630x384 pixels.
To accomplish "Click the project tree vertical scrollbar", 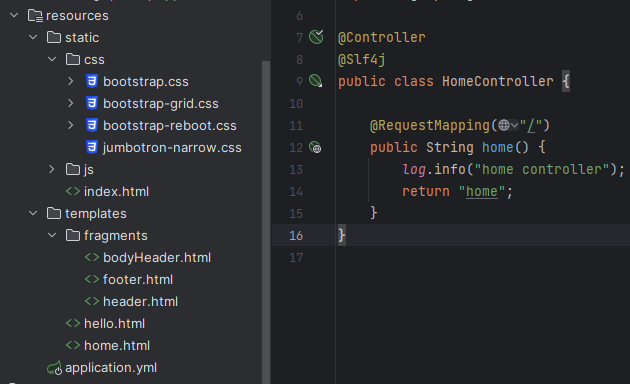I will tap(266, 222).
